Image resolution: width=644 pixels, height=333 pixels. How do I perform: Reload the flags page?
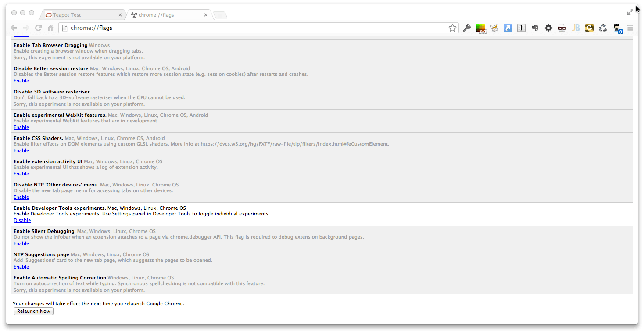(38, 28)
